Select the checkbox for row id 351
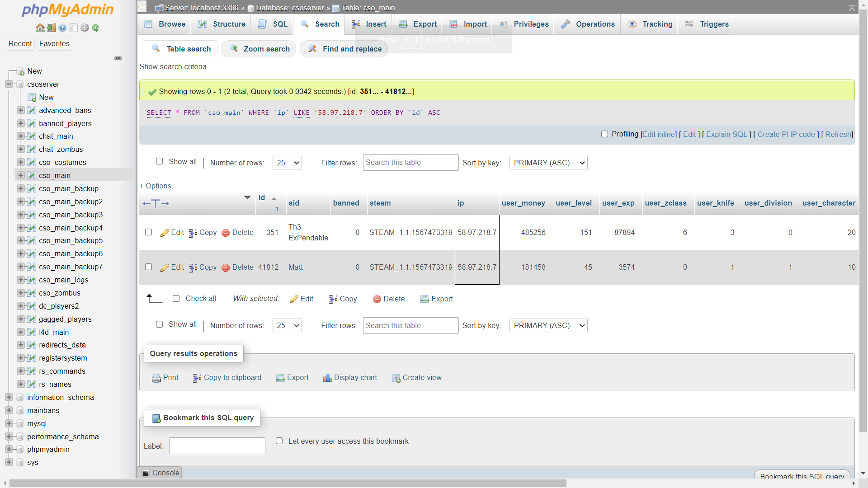This screenshot has width=868, height=488. click(148, 232)
